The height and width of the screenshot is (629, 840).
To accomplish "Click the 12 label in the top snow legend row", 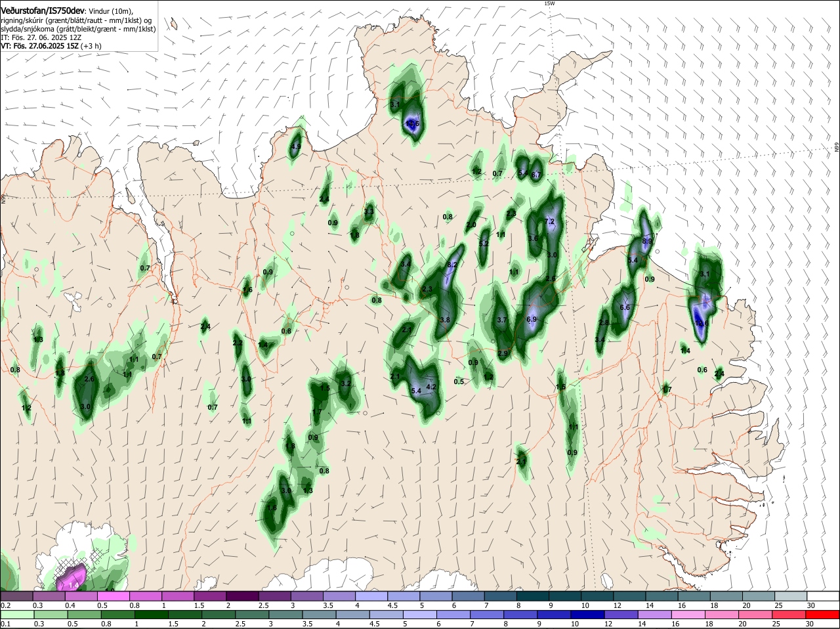I will click(618, 605).
